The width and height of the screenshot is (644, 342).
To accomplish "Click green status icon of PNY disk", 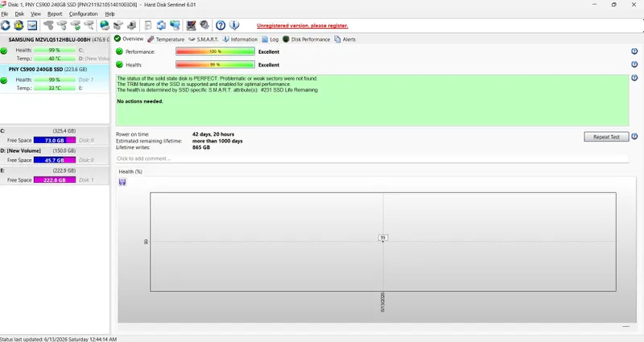I will (4, 80).
